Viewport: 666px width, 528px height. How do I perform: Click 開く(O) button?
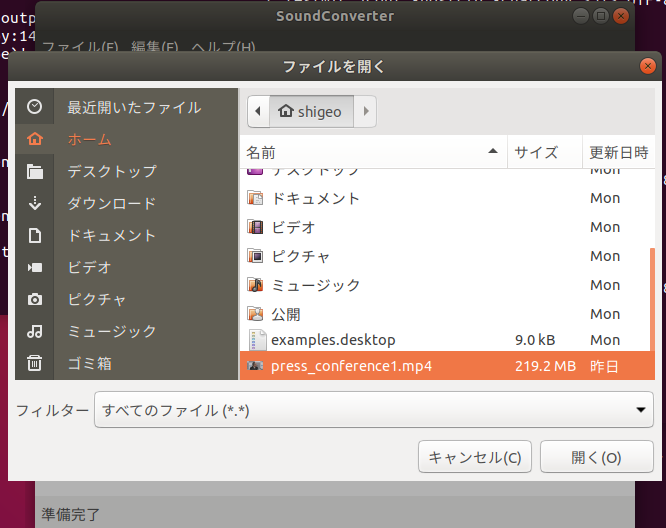[x=596, y=457]
